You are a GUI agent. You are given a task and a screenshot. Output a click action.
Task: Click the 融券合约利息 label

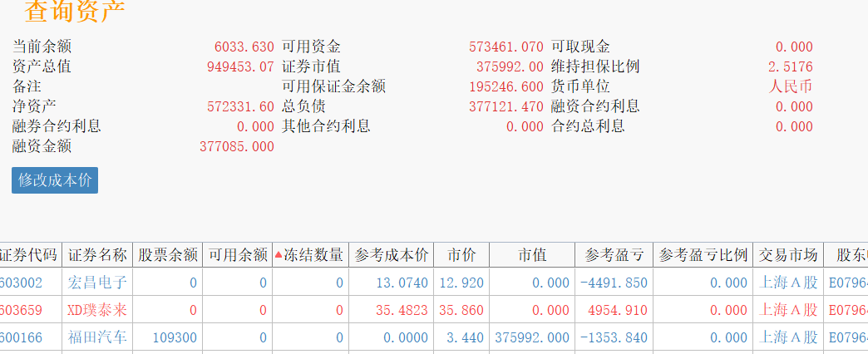coord(57,126)
